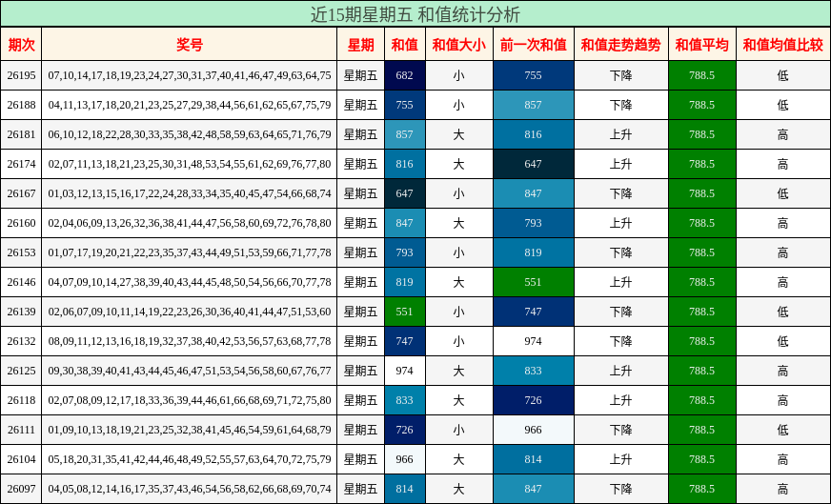Click issue number 26153

21,252
